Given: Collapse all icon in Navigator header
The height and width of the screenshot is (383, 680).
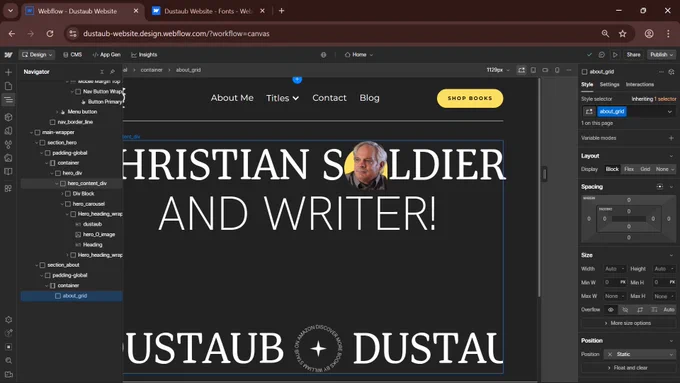Looking at the screenshot, I should pyautogui.click(x=102, y=72).
